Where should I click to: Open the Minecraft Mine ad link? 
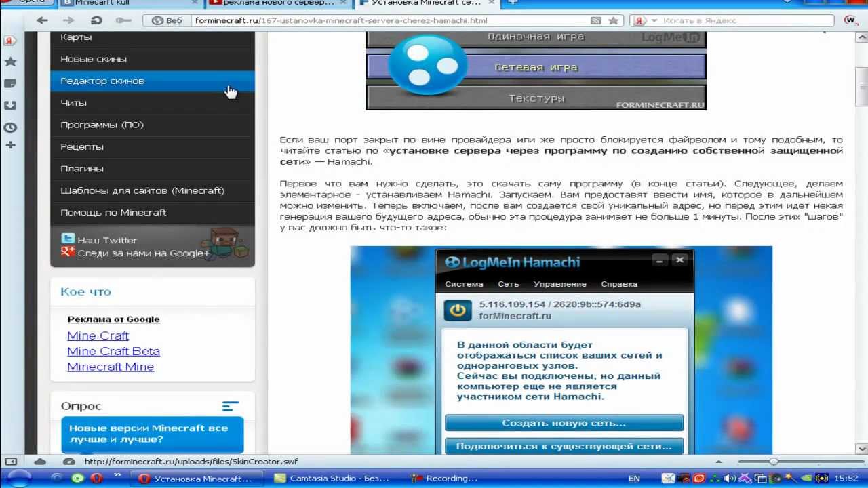[x=111, y=367]
